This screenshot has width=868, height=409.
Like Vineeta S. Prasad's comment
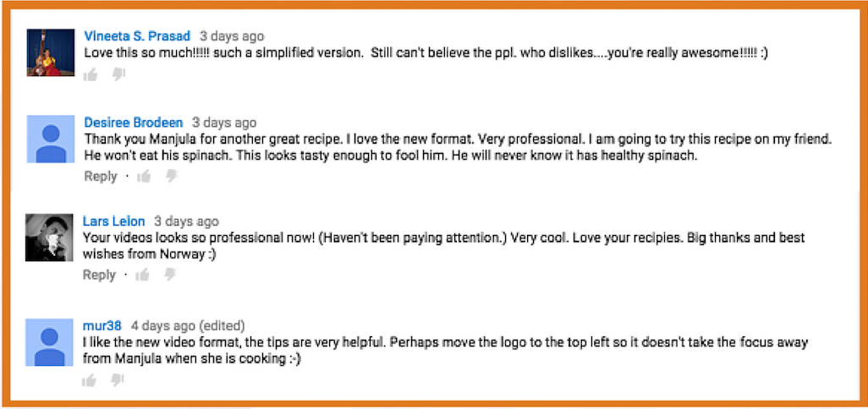point(91,74)
